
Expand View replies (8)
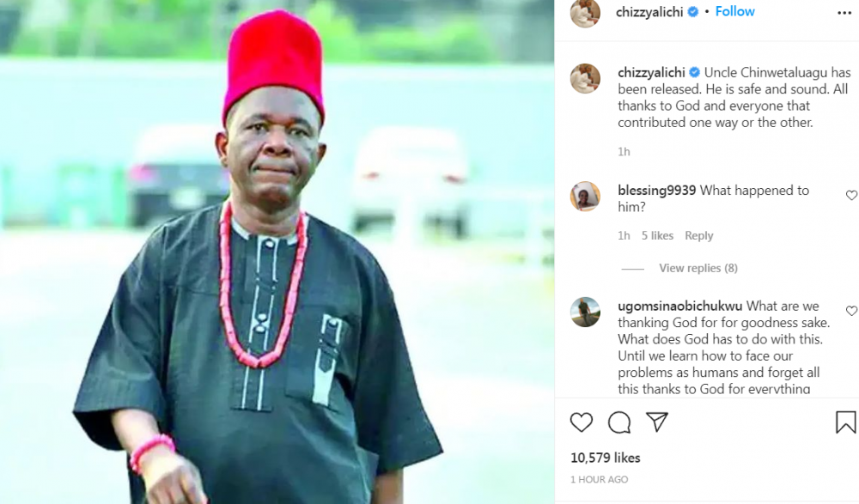point(698,268)
